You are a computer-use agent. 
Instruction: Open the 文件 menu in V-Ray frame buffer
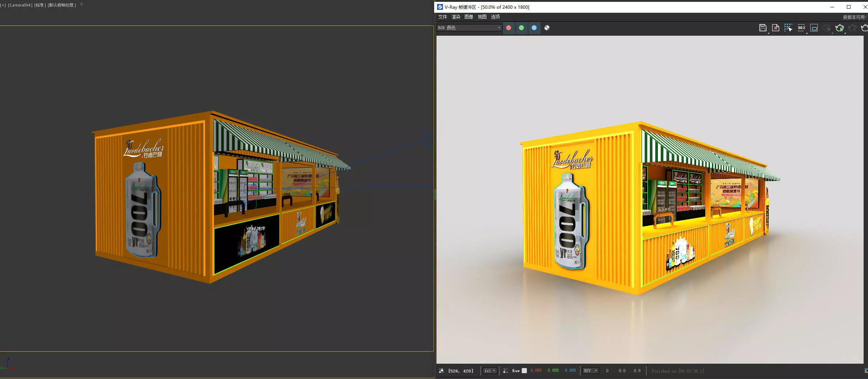point(443,17)
